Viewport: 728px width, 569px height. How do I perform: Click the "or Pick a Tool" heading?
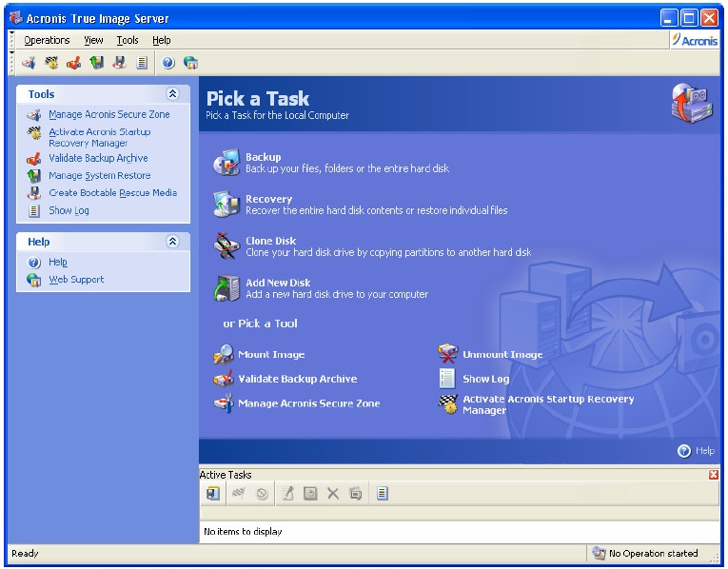click(x=260, y=324)
